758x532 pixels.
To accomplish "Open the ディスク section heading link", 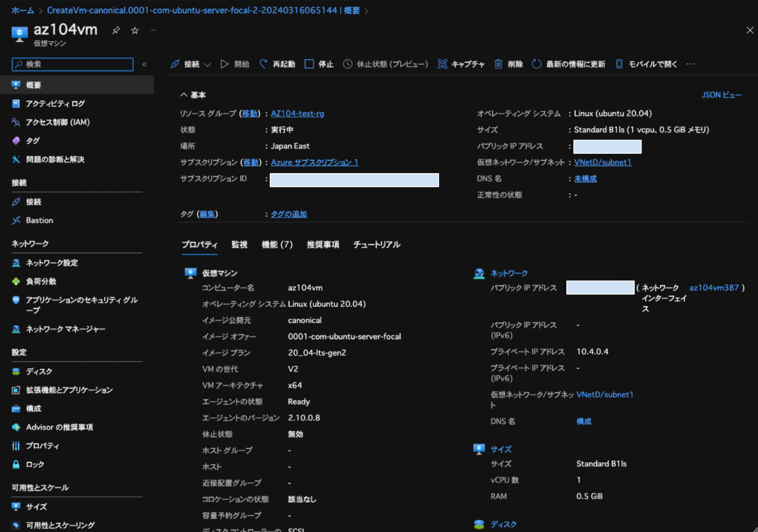I will [504, 524].
